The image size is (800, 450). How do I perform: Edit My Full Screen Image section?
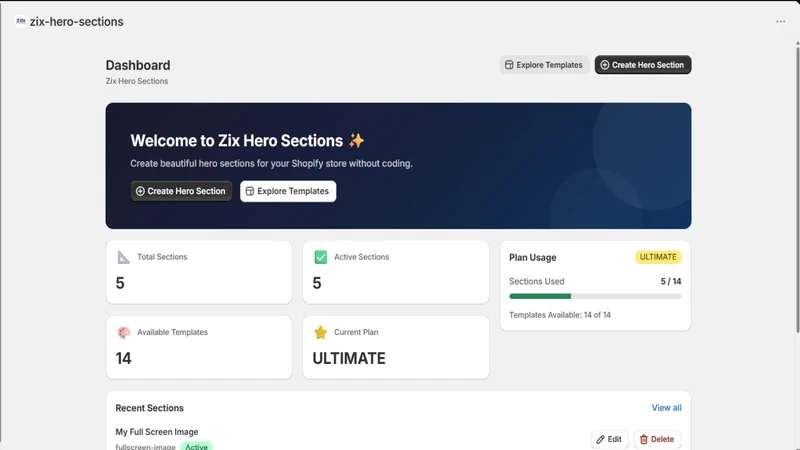(x=610, y=439)
